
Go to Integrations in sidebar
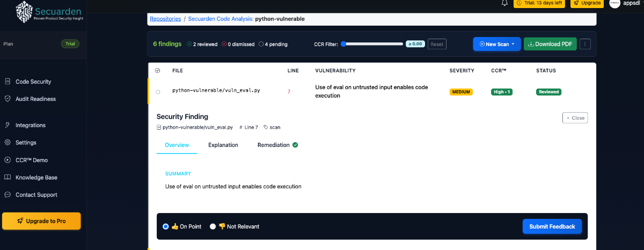[30, 125]
